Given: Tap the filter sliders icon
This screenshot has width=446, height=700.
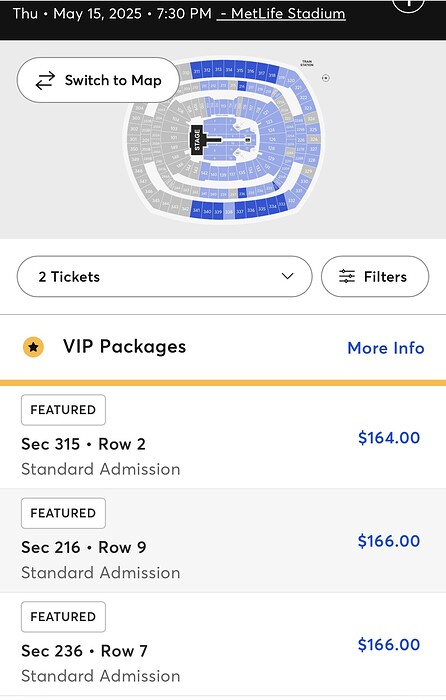Looking at the screenshot, I should (347, 276).
